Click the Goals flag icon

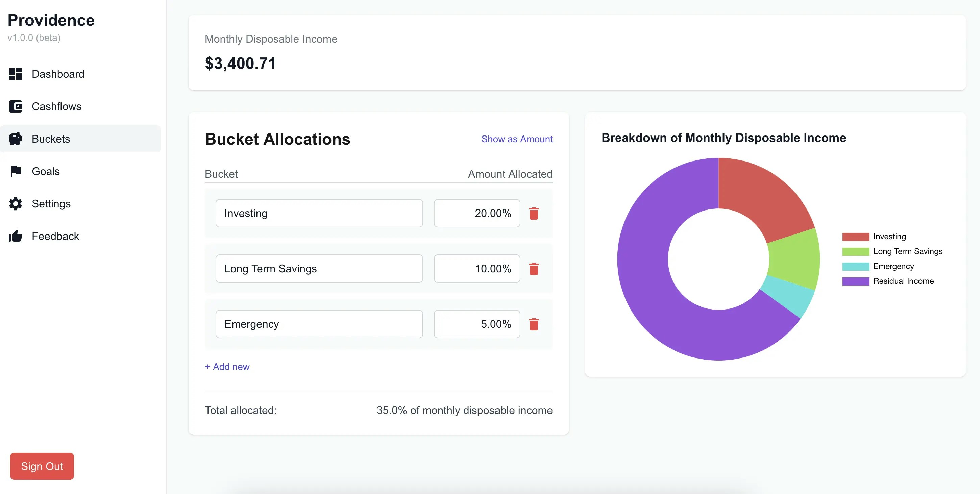tap(16, 172)
